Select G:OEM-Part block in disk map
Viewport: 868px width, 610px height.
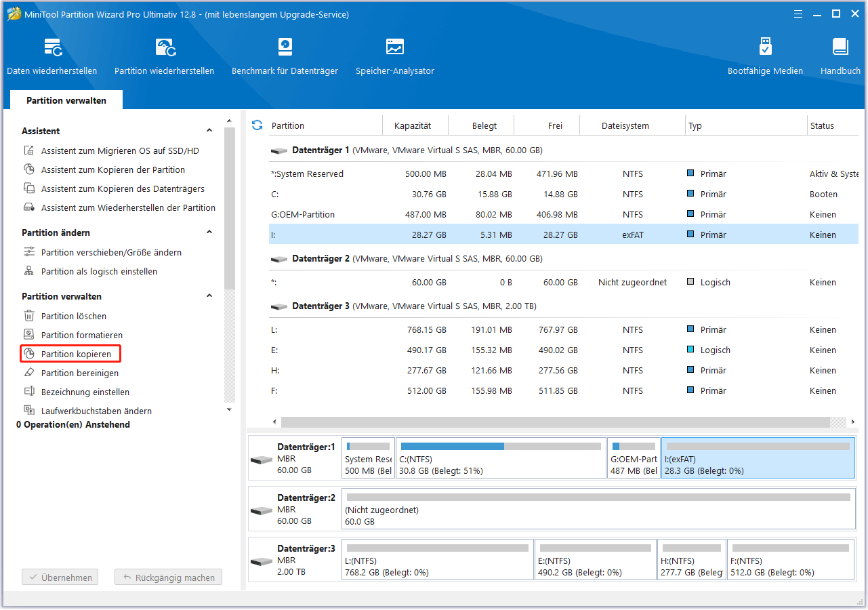[634, 458]
